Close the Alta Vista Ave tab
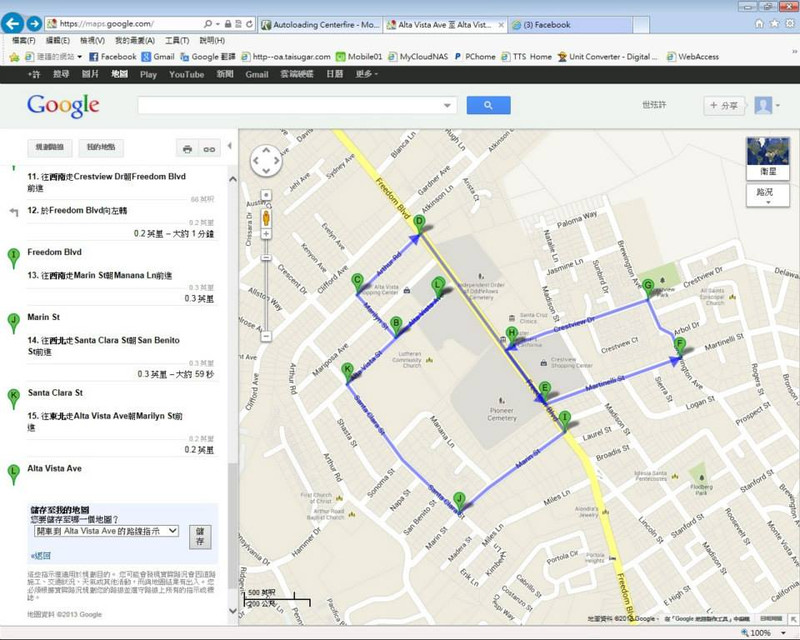This screenshot has width=800, height=640. point(501,24)
